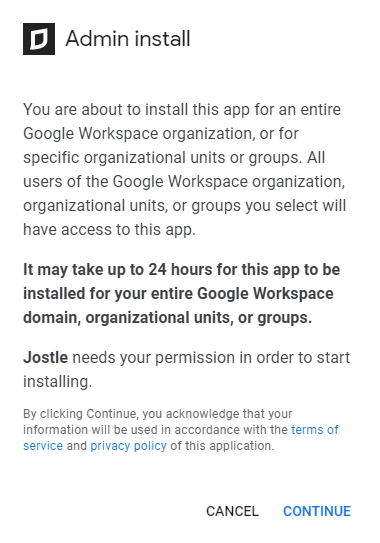Click the Jostle app logo icon
This screenshot has height=543, width=380.
(x=39, y=39)
